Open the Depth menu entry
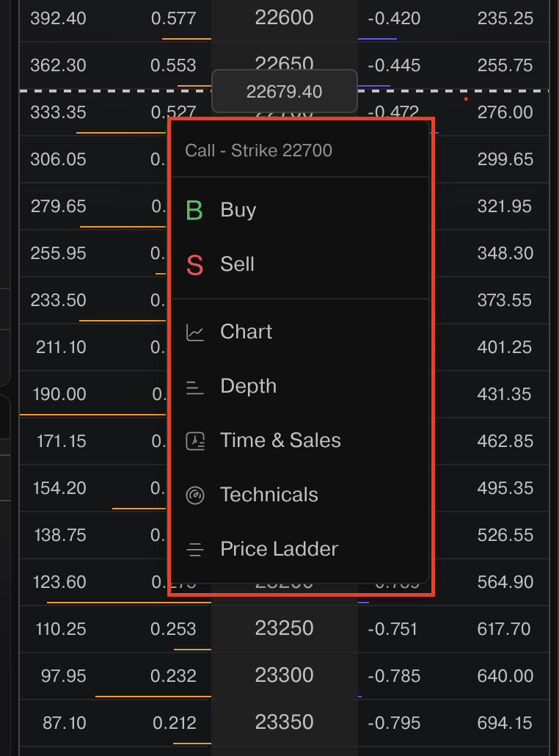Image resolution: width=559 pixels, height=756 pixels. 249,387
